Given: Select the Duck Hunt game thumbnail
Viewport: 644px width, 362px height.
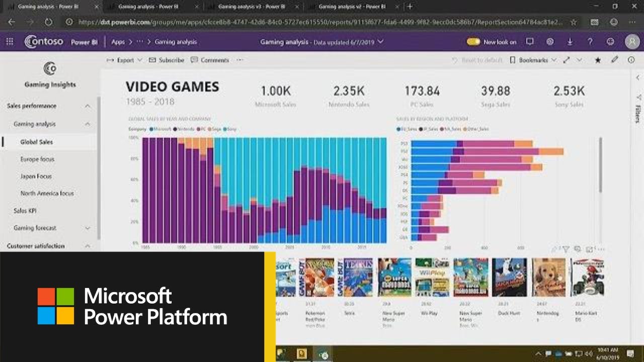Looking at the screenshot, I should [x=510, y=277].
